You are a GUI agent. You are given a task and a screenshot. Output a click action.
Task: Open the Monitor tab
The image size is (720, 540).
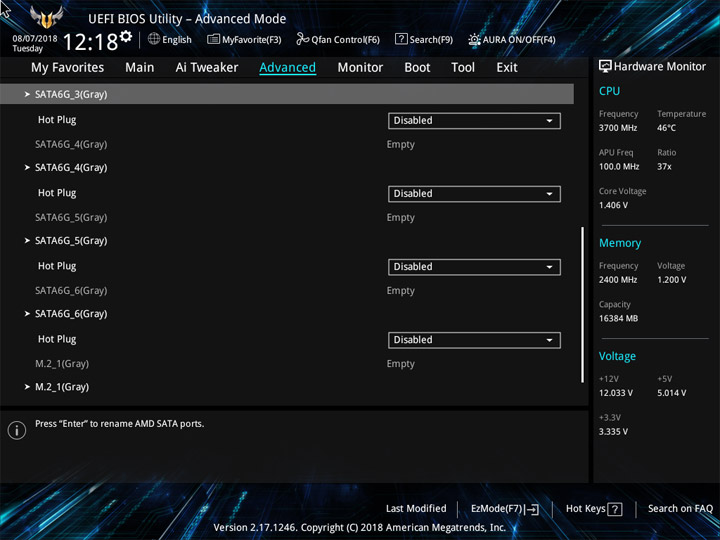(x=360, y=68)
